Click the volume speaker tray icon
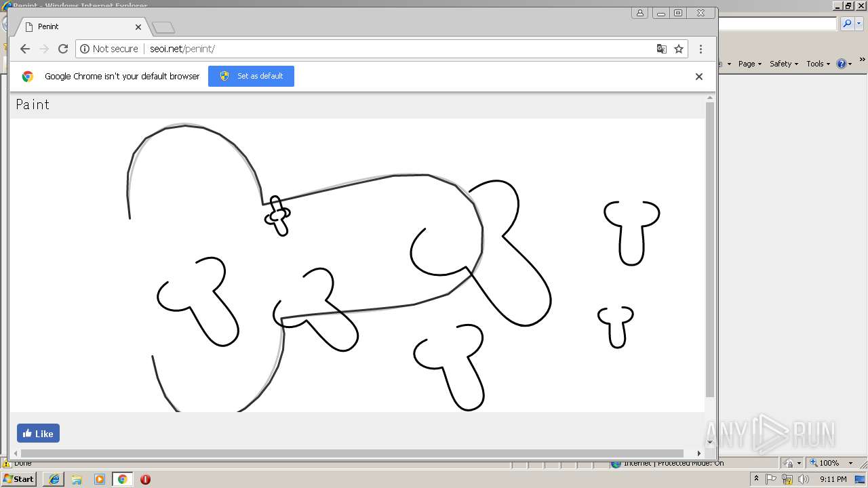Viewport: 868px width, 488px height. 803,479
